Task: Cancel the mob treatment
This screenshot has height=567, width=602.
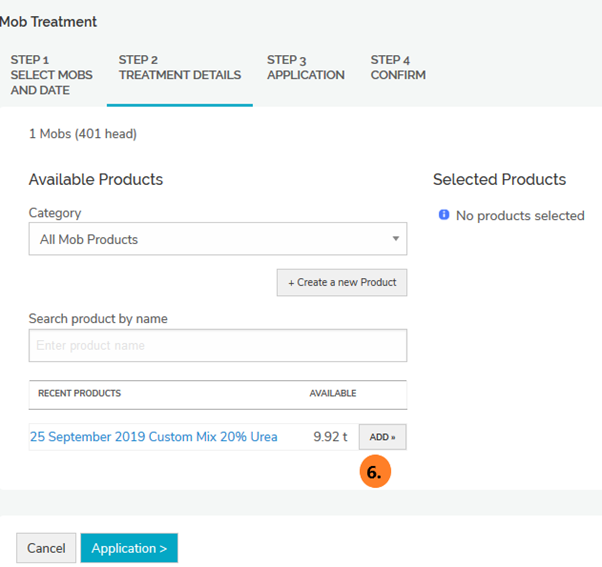Action: [46, 548]
